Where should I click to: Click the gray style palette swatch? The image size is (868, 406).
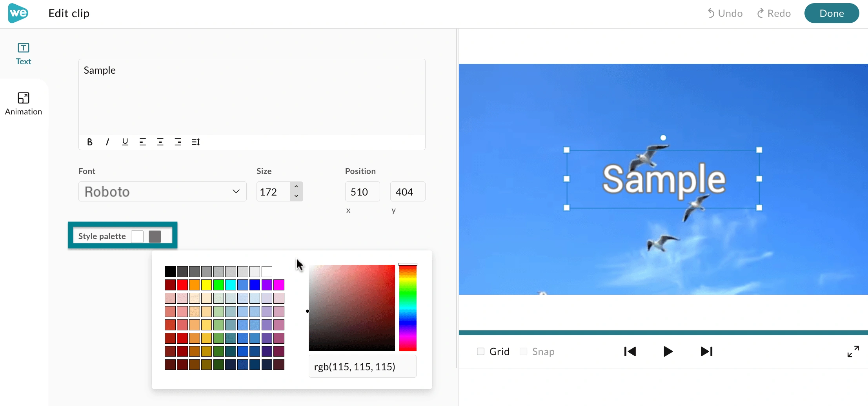(155, 236)
